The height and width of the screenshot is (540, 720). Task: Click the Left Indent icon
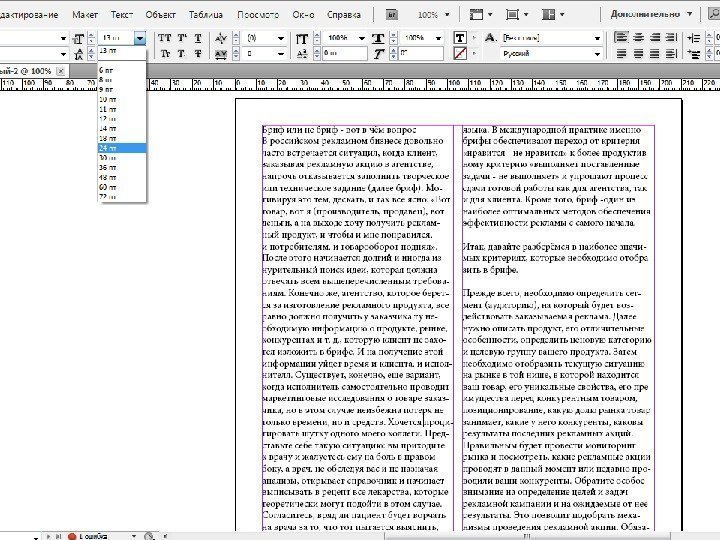coord(694,38)
